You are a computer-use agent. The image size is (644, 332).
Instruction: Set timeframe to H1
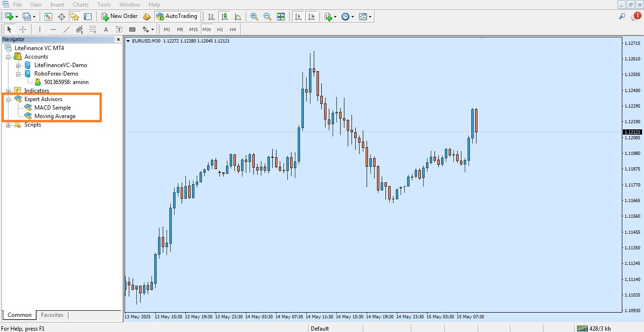point(220,29)
